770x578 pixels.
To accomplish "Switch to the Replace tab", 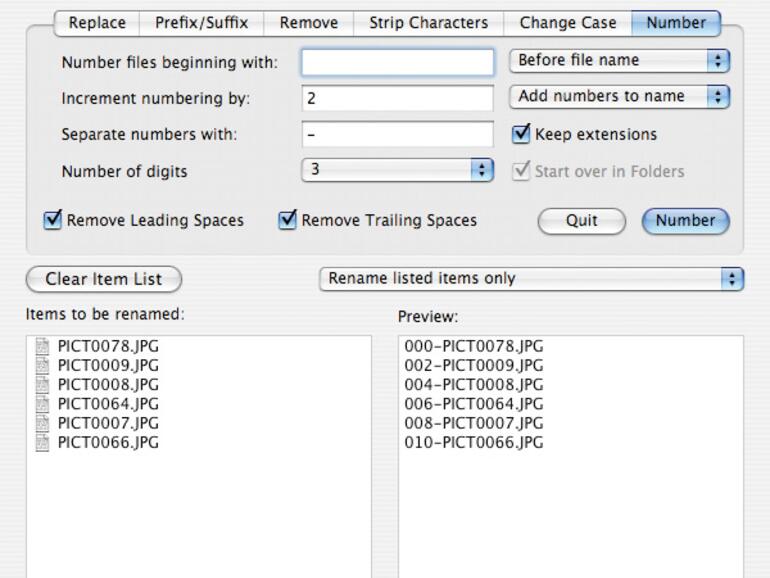I will click(97, 23).
